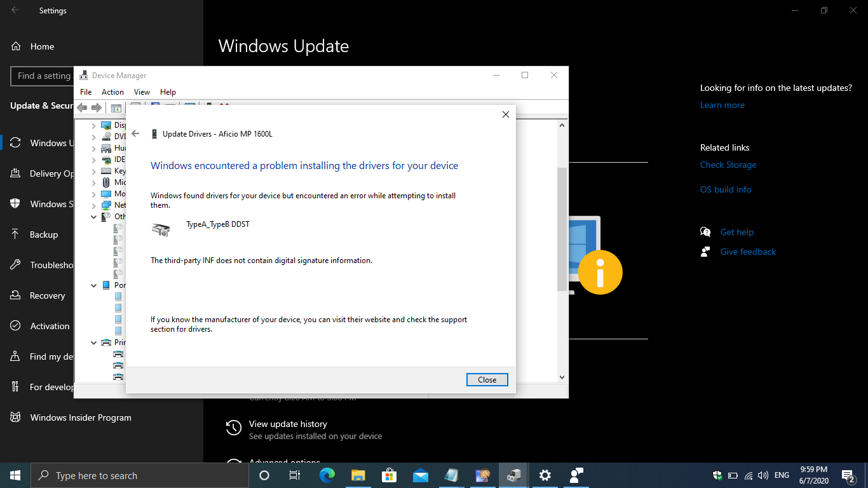
Task: Launch Microsoft Edge from the taskbar
Action: tap(327, 475)
